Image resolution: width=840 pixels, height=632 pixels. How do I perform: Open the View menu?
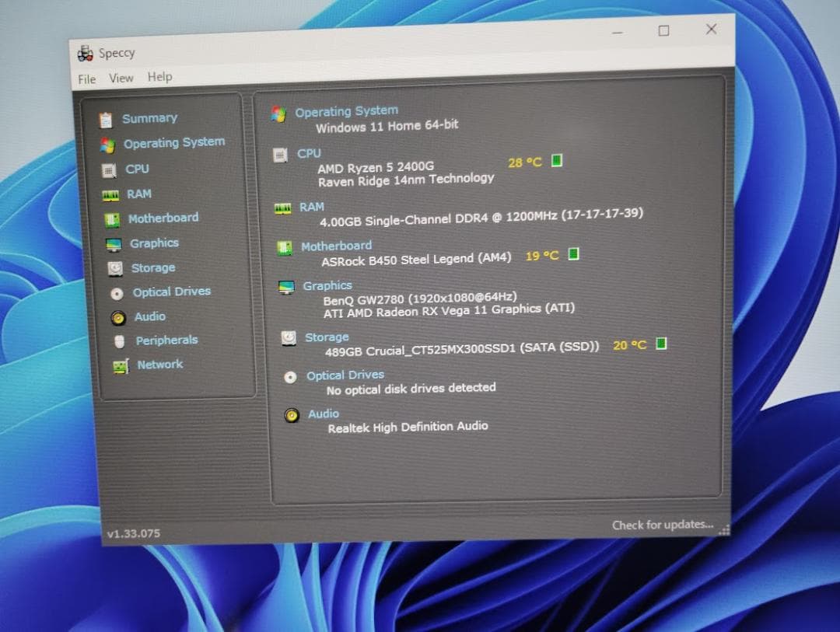(x=121, y=77)
